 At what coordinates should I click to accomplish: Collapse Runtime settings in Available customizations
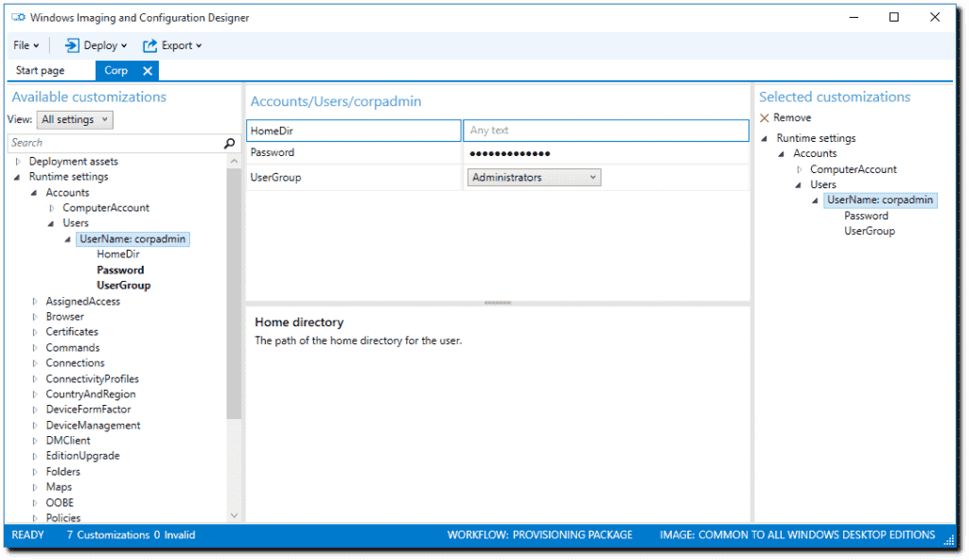17,177
